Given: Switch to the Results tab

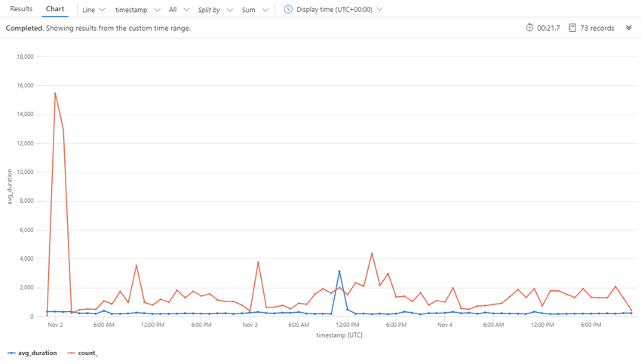Looking at the screenshot, I should click(x=21, y=9).
